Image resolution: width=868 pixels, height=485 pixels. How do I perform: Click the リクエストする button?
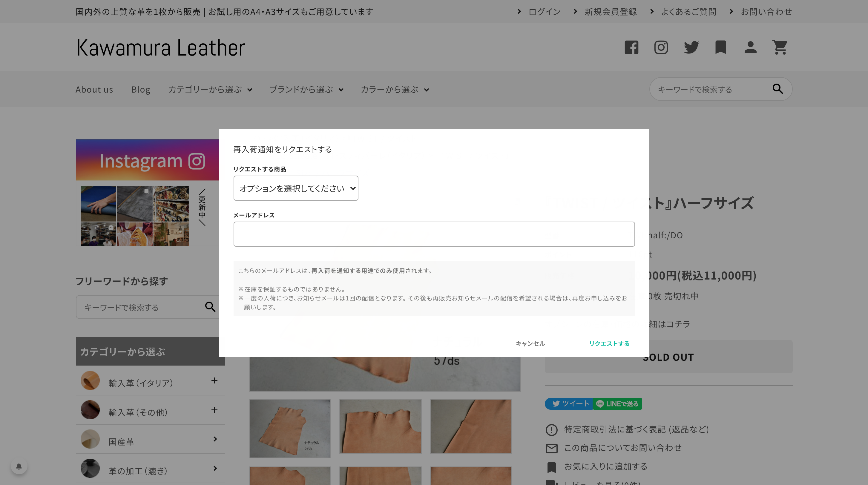[609, 343]
